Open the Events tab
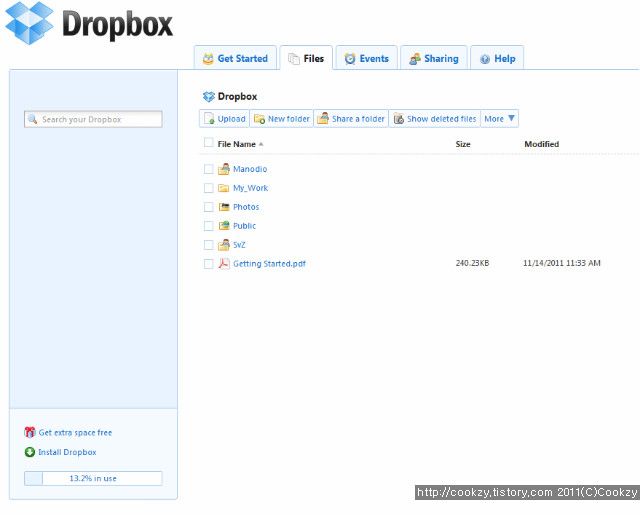The image size is (640, 515). [366, 58]
